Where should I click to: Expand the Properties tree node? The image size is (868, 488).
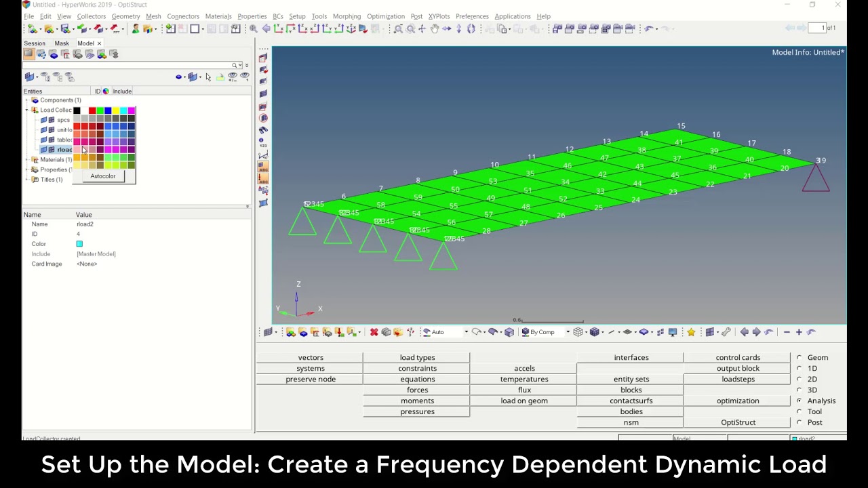pyautogui.click(x=27, y=169)
